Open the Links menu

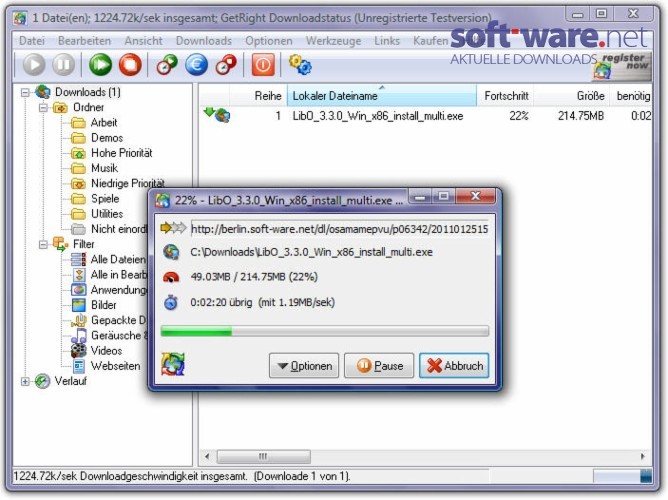pyautogui.click(x=387, y=41)
